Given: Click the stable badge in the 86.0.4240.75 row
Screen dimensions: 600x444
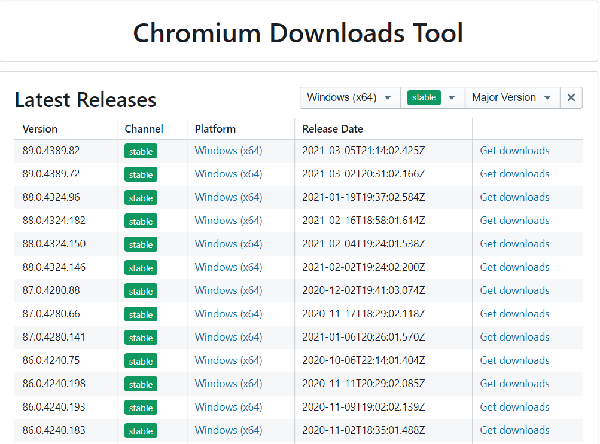Looking at the screenshot, I should [140, 361].
